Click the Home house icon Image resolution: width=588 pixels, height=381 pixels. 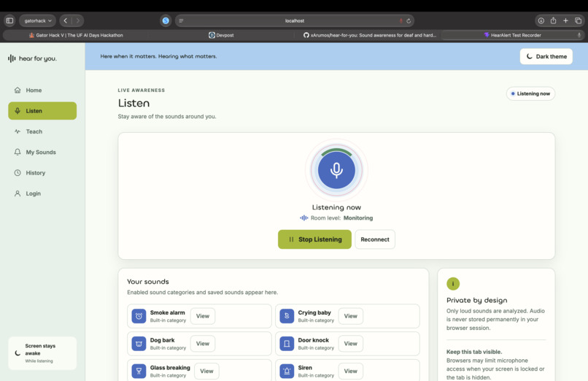point(18,90)
